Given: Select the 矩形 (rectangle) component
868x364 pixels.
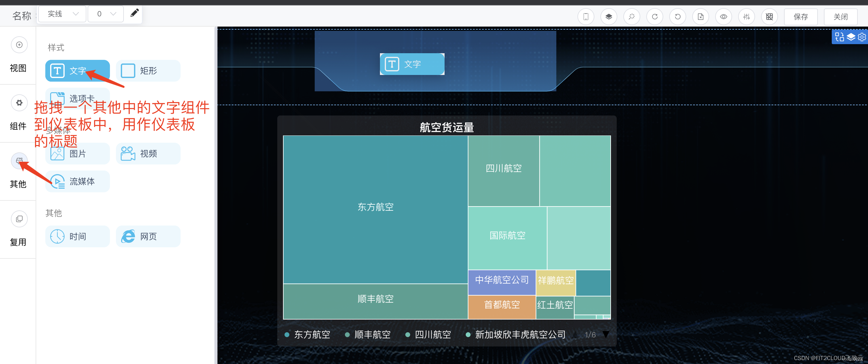Looking at the screenshot, I should pyautogui.click(x=148, y=71).
